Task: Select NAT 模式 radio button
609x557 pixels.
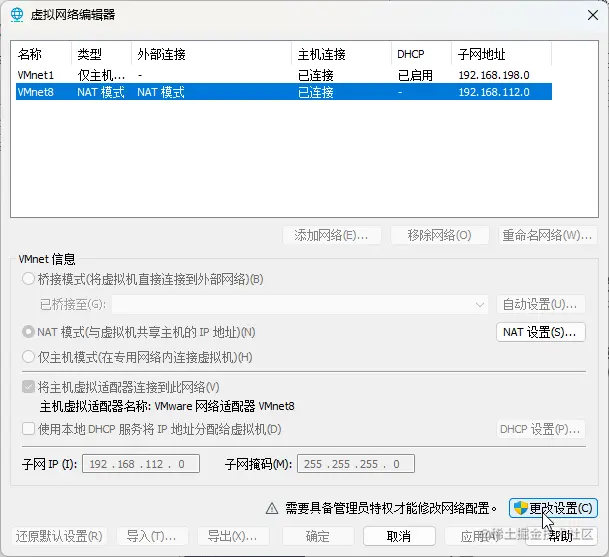Action: tap(28, 332)
